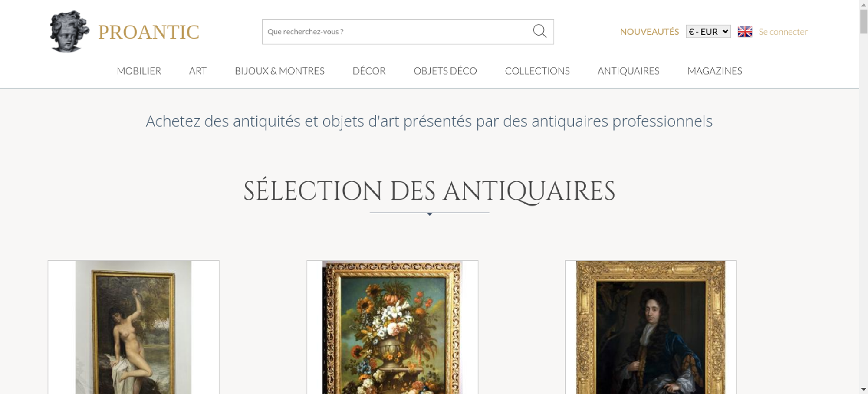Viewport: 868px width, 394px height.
Task: Open the nude bather painting thumbnail
Action: (x=133, y=327)
